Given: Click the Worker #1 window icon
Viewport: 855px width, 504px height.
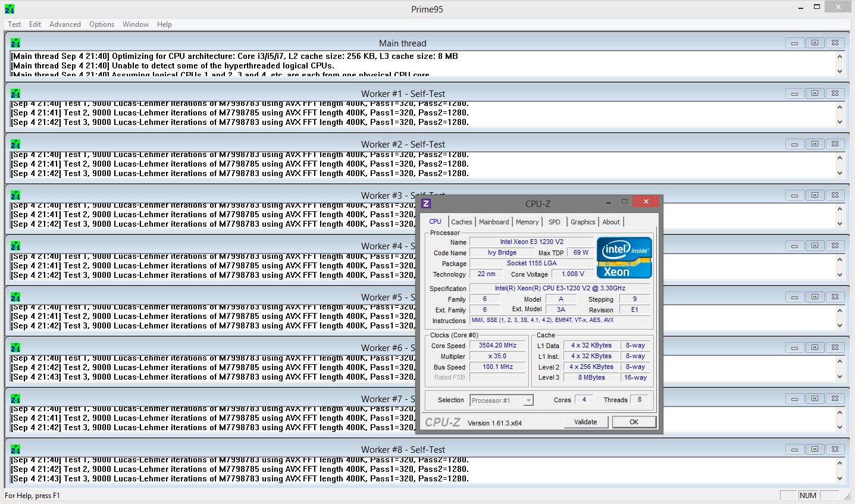Looking at the screenshot, I should click(x=15, y=93).
